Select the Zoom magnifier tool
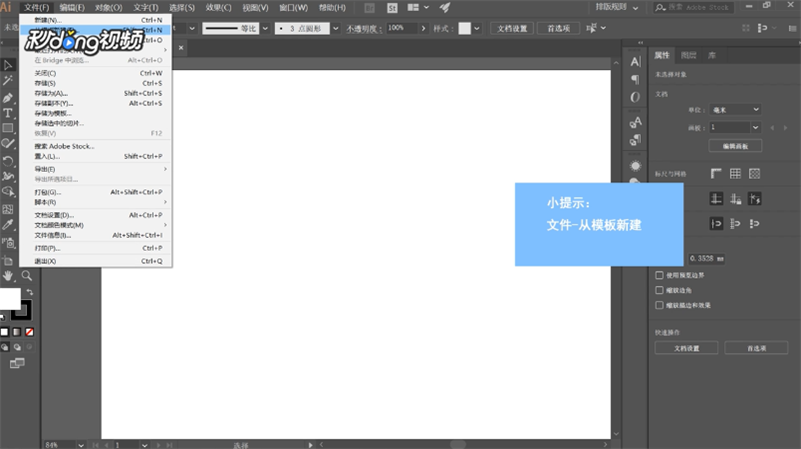The width and height of the screenshot is (801, 449). (27, 276)
